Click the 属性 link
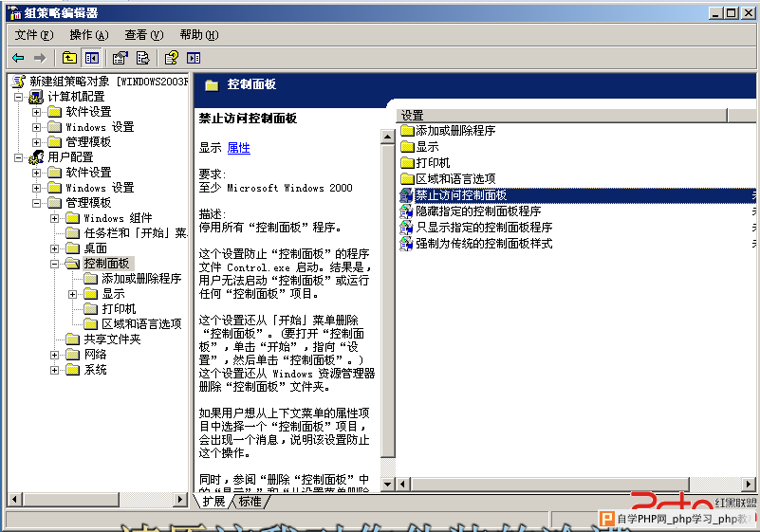760x532 pixels. tap(238, 148)
